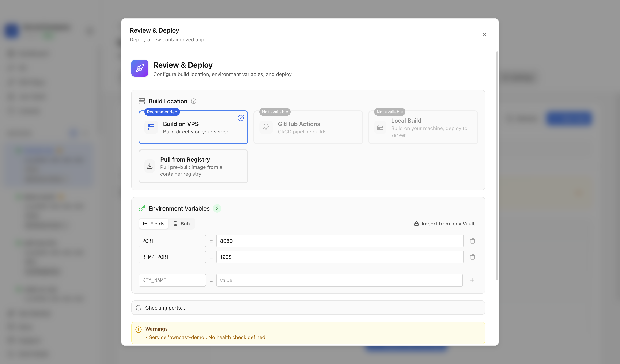This screenshot has width=620, height=364.
Task: Click the Warnings alert icon
Action: pos(139,329)
